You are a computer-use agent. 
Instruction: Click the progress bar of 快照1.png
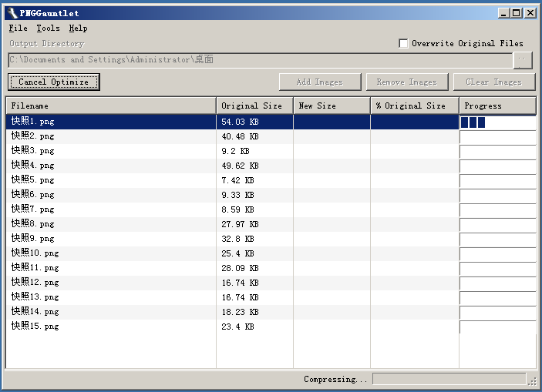tap(498, 122)
